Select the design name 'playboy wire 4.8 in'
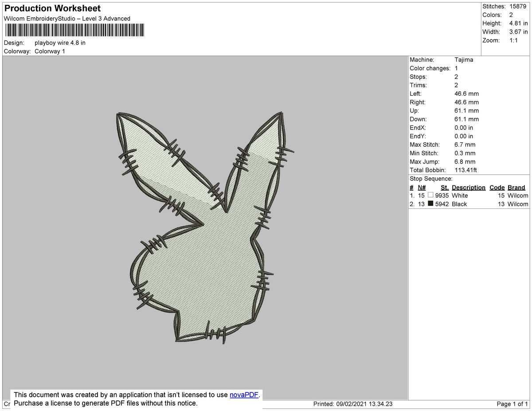 point(60,43)
